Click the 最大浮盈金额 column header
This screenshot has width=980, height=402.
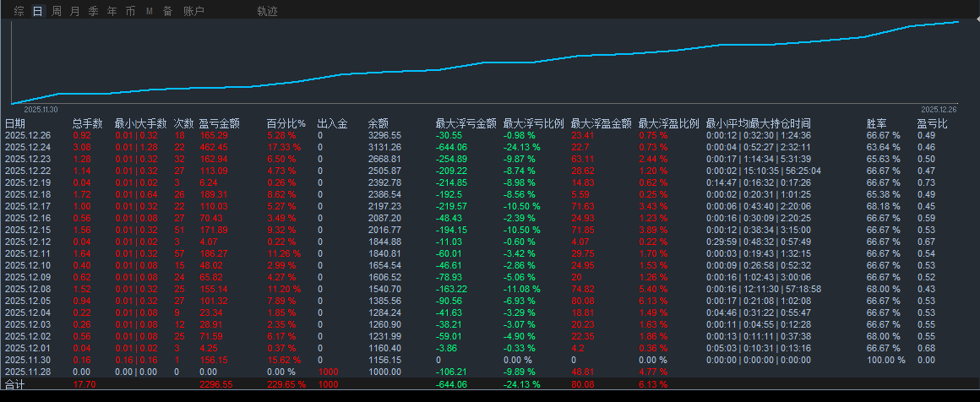click(602, 123)
